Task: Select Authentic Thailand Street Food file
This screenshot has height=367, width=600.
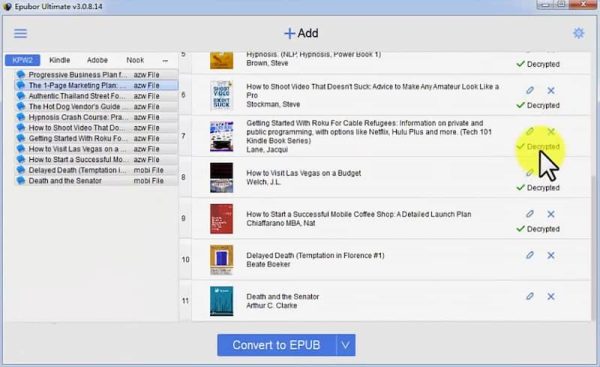Action: click(x=96, y=96)
